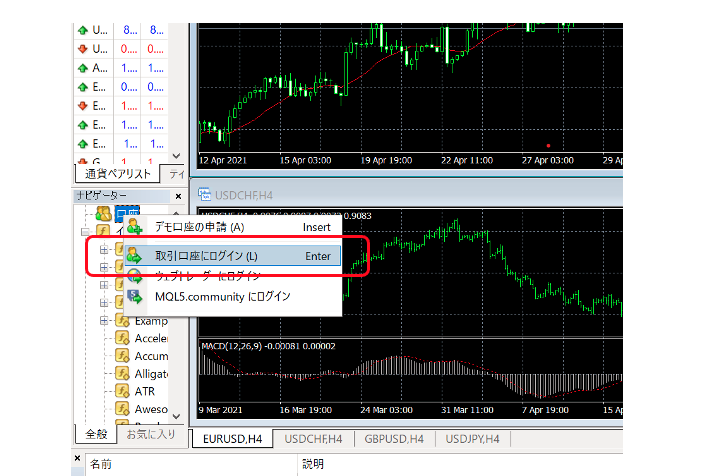Click the Examp… folder icon

pyautogui.click(x=122, y=321)
